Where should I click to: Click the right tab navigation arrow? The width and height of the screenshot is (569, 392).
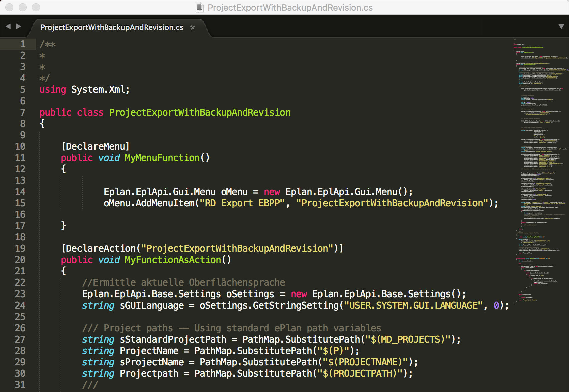pos(19,26)
